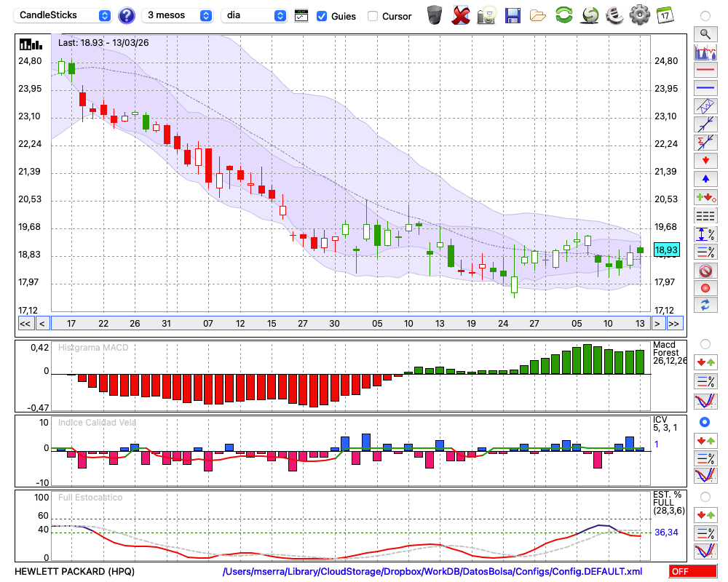
Task: Select the radio button beside Macd Forest panel
Action: pyautogui.click(x=705, y=343)
